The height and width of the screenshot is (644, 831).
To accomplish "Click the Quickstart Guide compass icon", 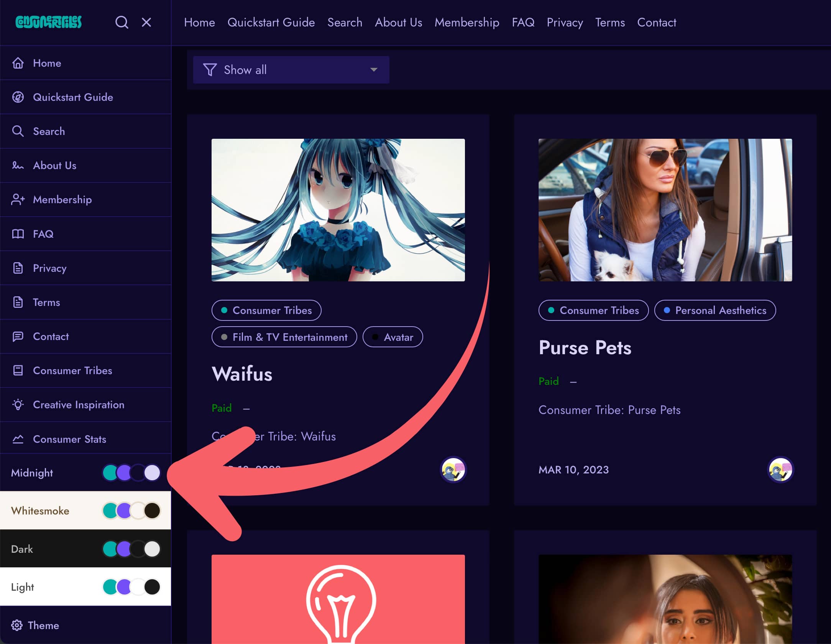I will [18, 97].
